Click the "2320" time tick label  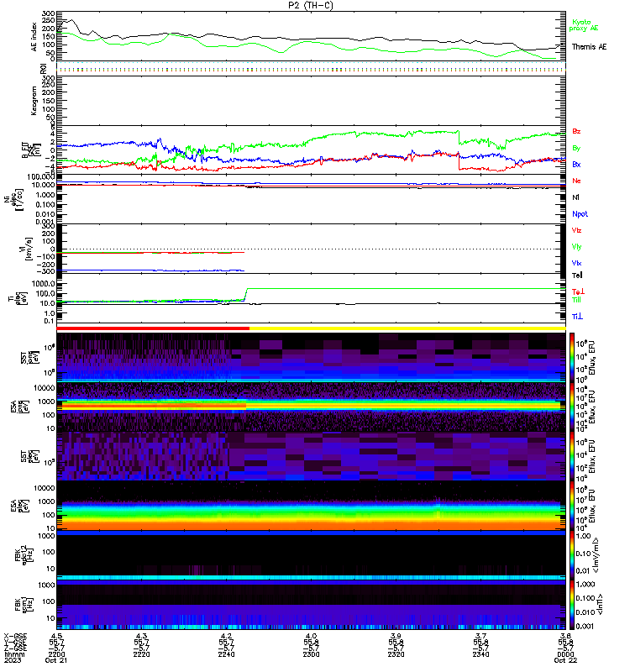point(396,654)
